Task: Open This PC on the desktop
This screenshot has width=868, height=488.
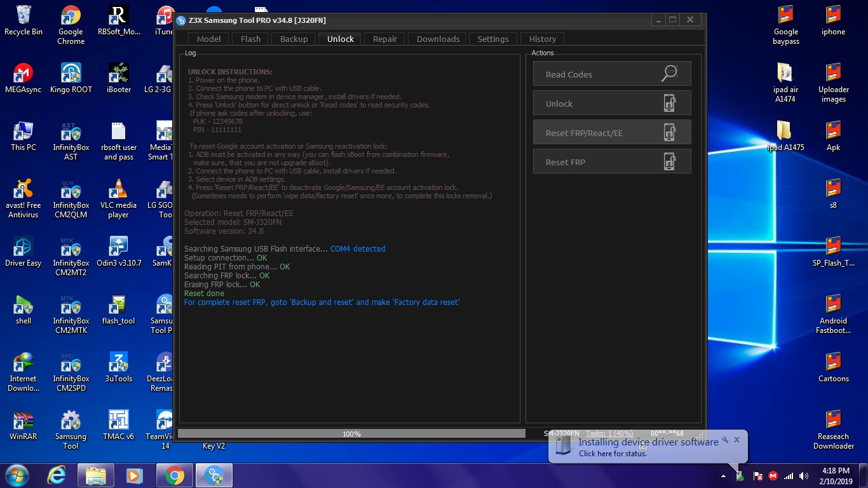Action: (24, 136)
